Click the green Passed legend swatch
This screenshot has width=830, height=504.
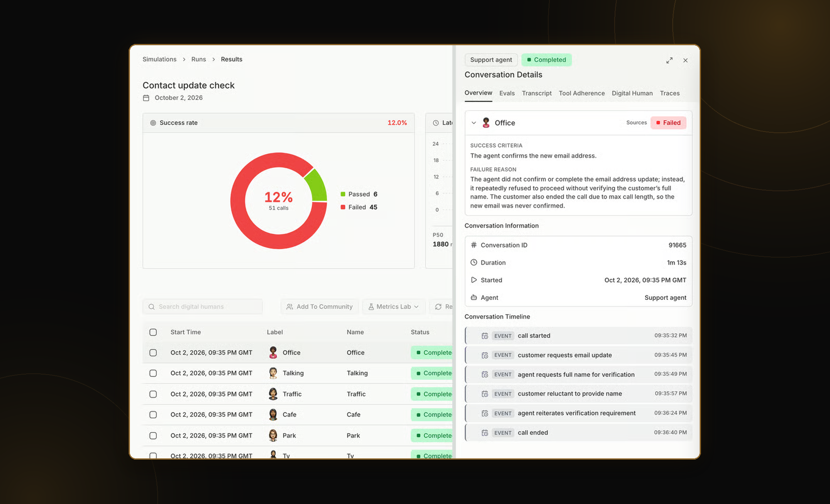click(x=343, y=194)
